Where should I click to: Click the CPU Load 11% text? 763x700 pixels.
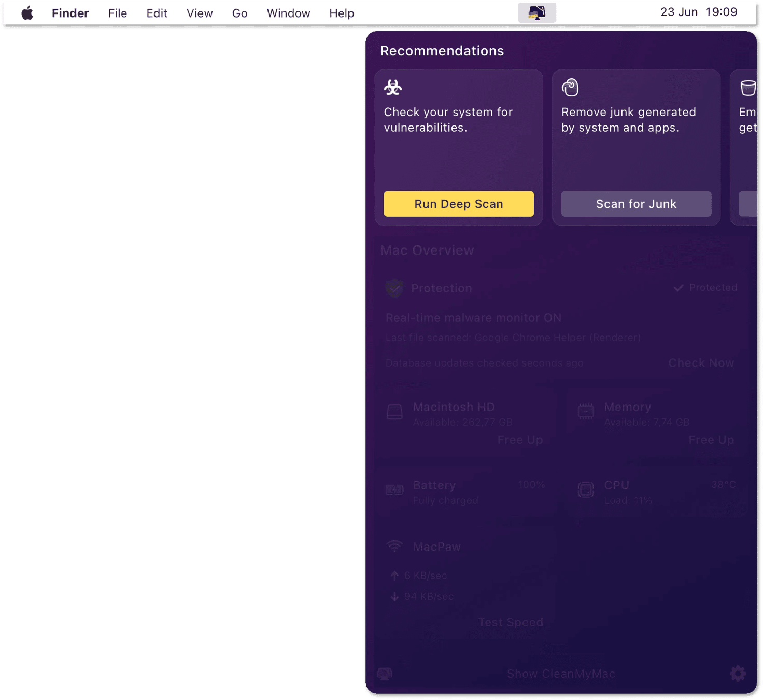coord(628,500)
